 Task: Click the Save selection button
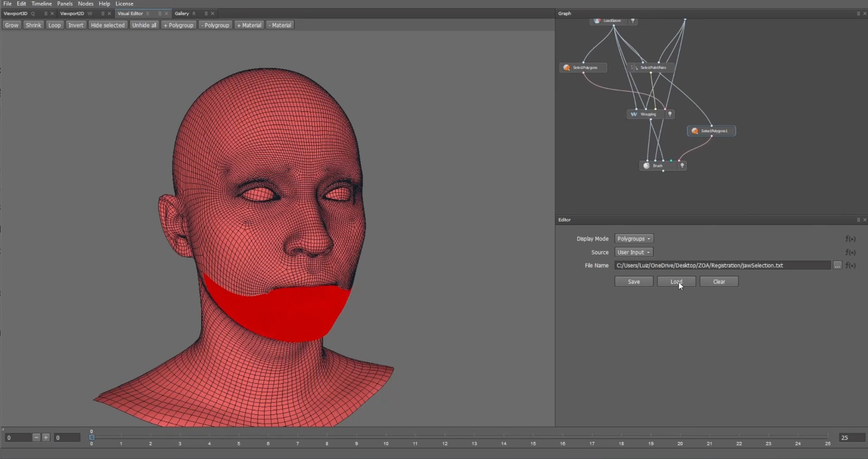(x=634, y=282)
